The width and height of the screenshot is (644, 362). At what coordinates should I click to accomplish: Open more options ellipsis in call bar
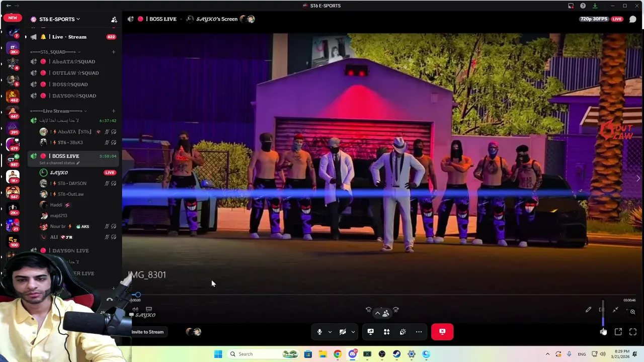[419, 332]
